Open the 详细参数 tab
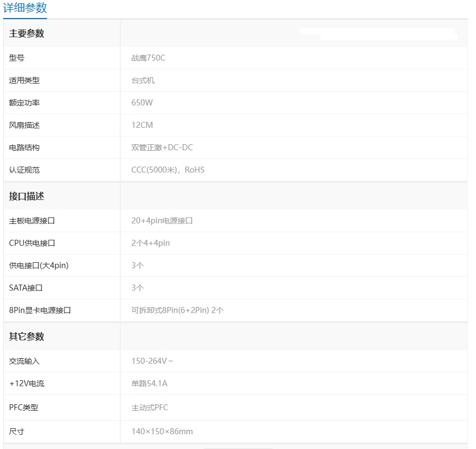This screenshot has width=476, height=449. (x=25, y=8)
